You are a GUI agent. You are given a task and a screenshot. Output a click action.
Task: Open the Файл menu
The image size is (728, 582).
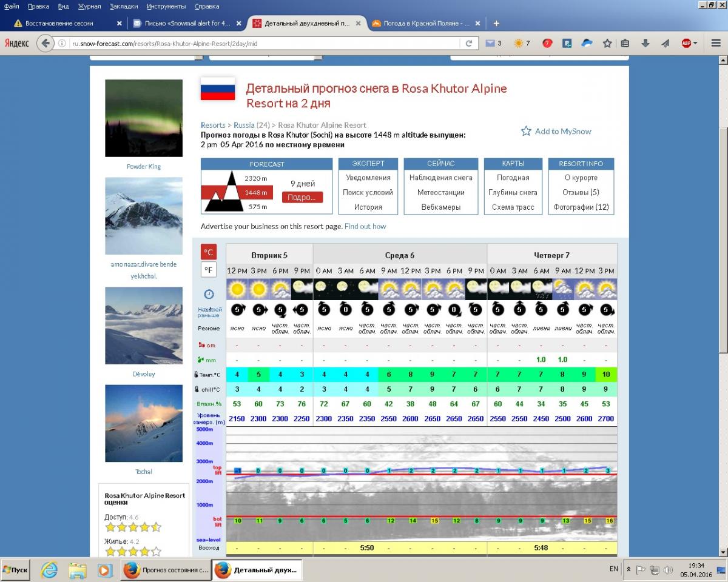pyautogui.click(x=11, y=6)
